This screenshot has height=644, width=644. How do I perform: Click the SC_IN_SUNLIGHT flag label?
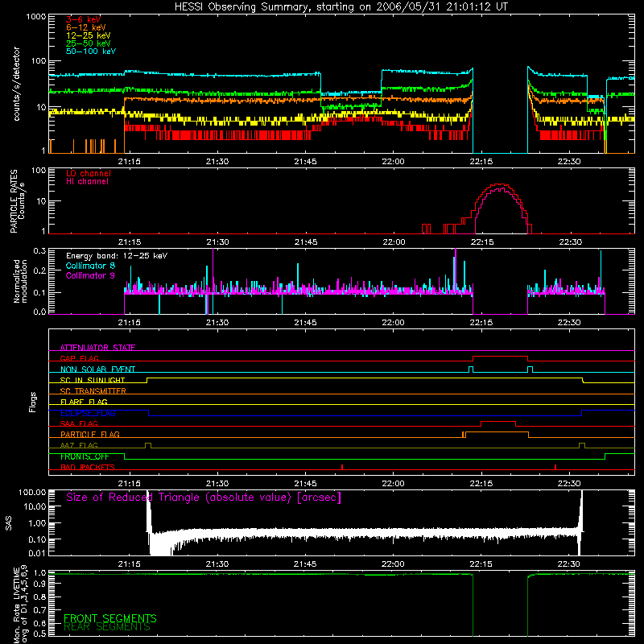click(x=93, y=380)
